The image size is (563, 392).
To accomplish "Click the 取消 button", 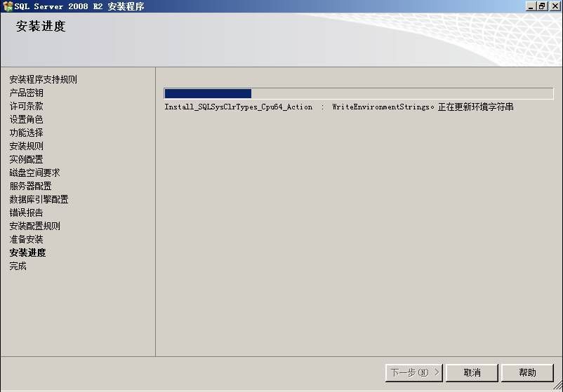I will click(x=472, y=372).
